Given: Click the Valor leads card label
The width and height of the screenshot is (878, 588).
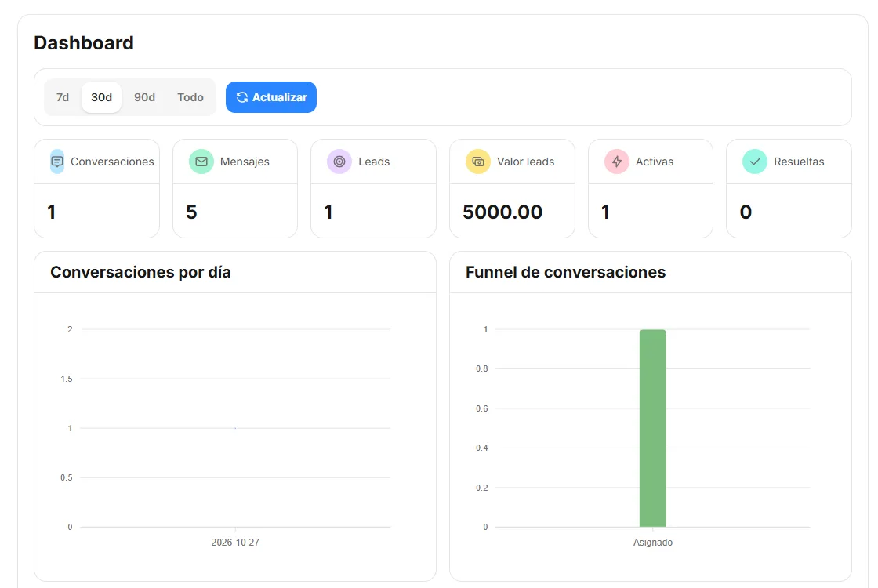Looking at the screenshot, I should 526,162.
